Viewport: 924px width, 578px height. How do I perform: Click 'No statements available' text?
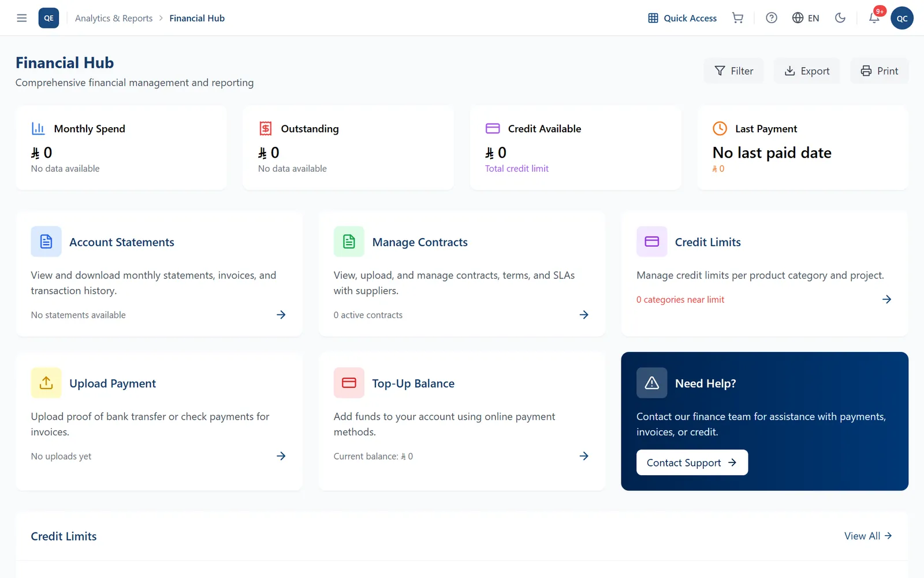tap(79, 314)
